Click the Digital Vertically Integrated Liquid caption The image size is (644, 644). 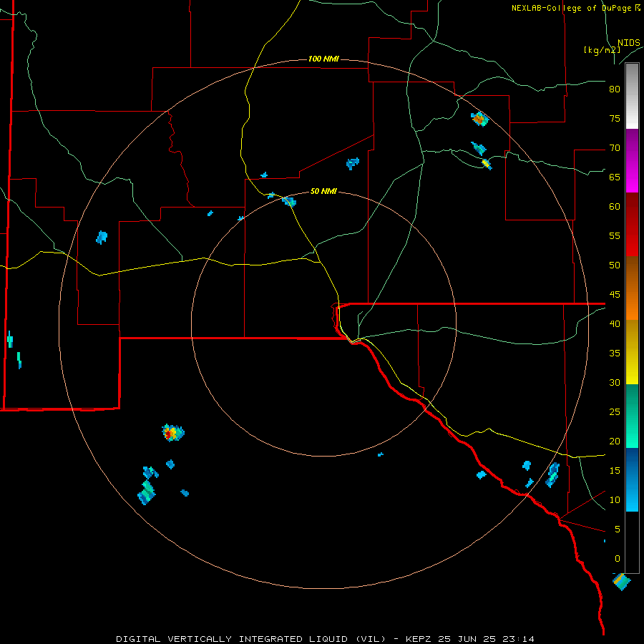click(325, 639)
